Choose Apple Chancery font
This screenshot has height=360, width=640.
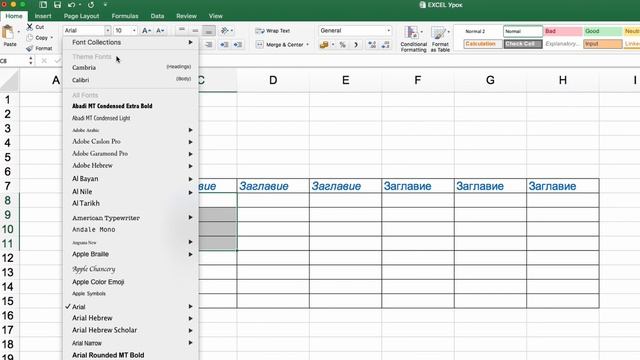tap(131, 269)
